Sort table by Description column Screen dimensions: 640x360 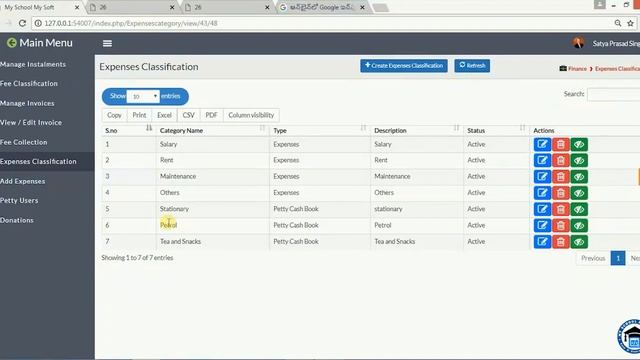click(x=417, y=130)
